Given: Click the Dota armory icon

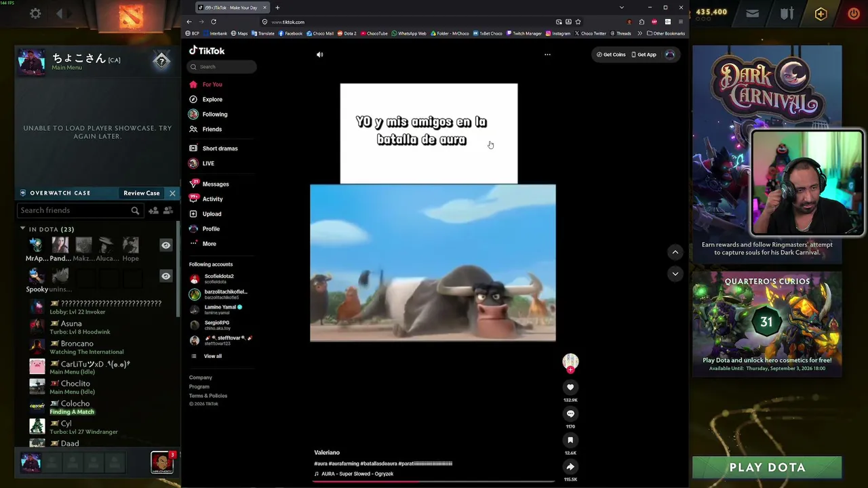Looking at the screenshot, I should click(x=787, y=13).
